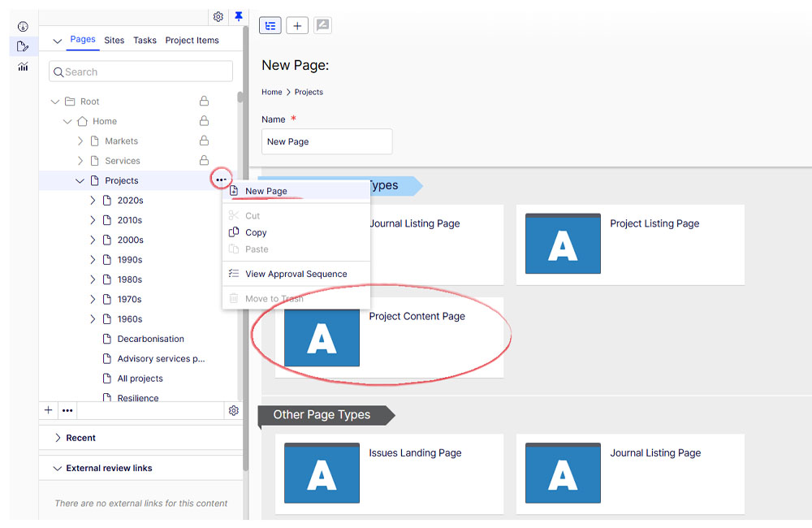Choose New Page from the context menu
This screenshot has width=812, height=528.
click(x=296, y=191)
